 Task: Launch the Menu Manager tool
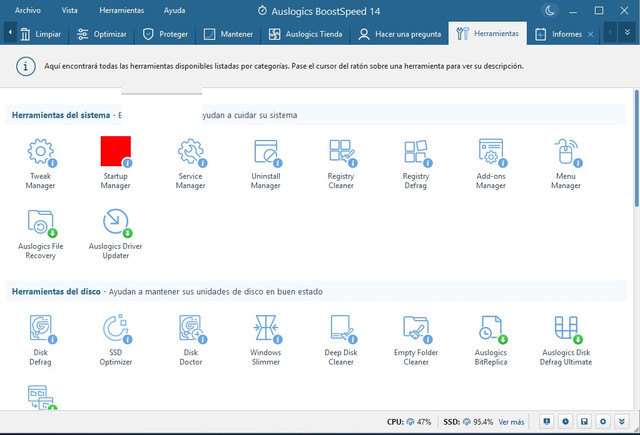pyautogui.click(x=566, y=164)
